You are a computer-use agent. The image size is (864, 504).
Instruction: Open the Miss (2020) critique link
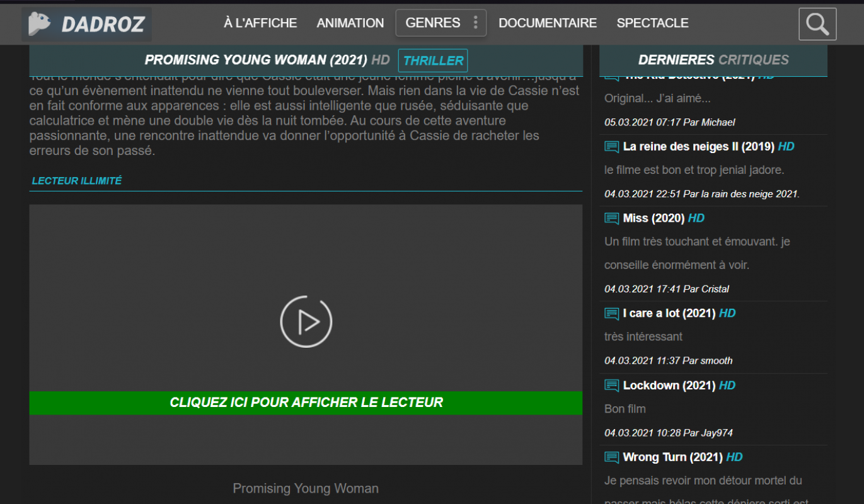click(654, 218)
